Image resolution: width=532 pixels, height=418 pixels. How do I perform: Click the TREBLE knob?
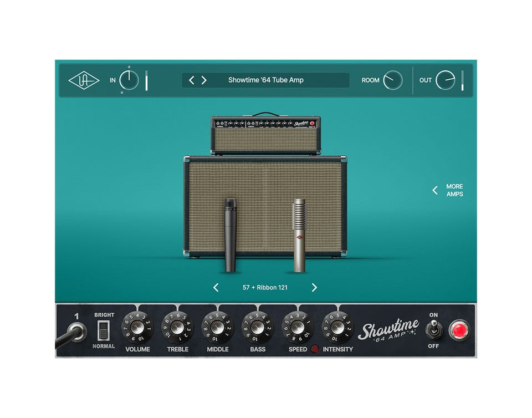point(177,328)
